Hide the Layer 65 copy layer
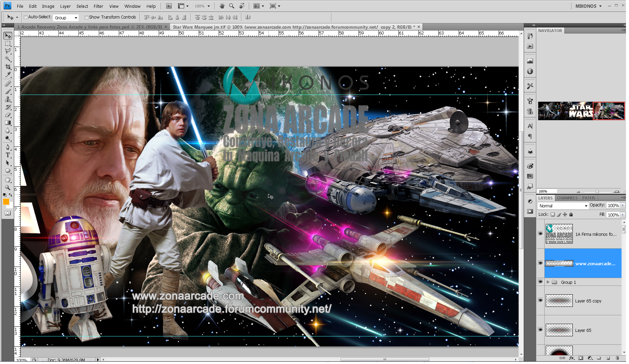629x364 pixels. pos(540,300)
